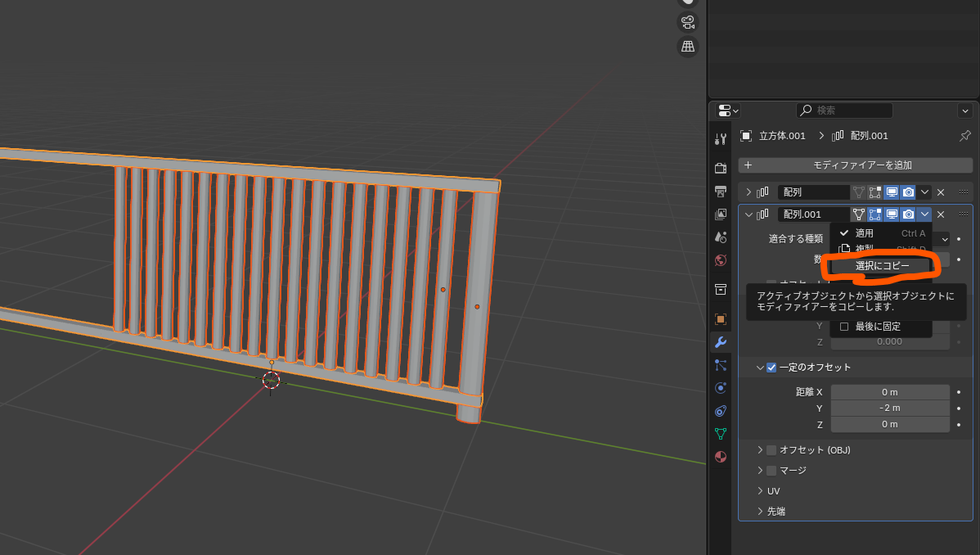Pin the properties editor context
This screenshot has width=980, height=555.
tap(965, 136)
